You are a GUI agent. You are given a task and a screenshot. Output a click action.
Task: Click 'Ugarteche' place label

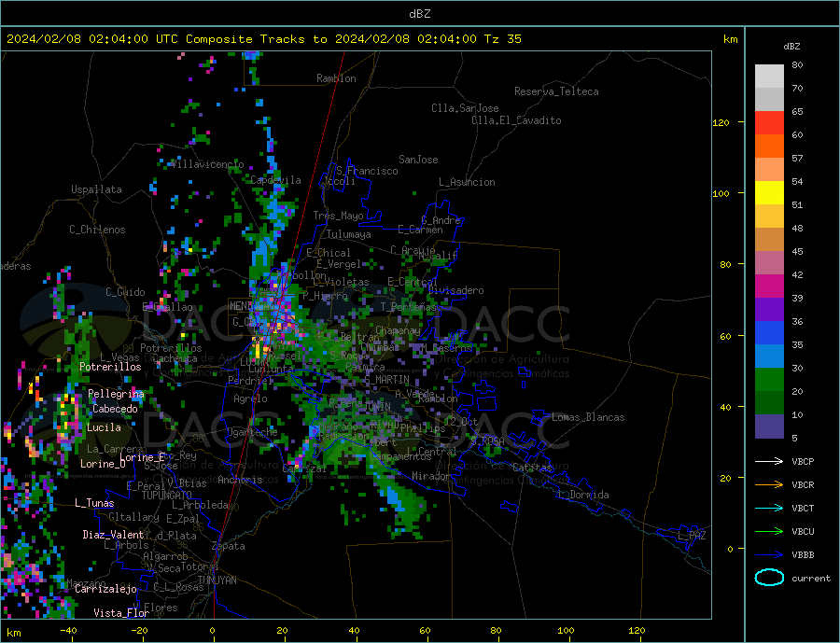[252, 432]
